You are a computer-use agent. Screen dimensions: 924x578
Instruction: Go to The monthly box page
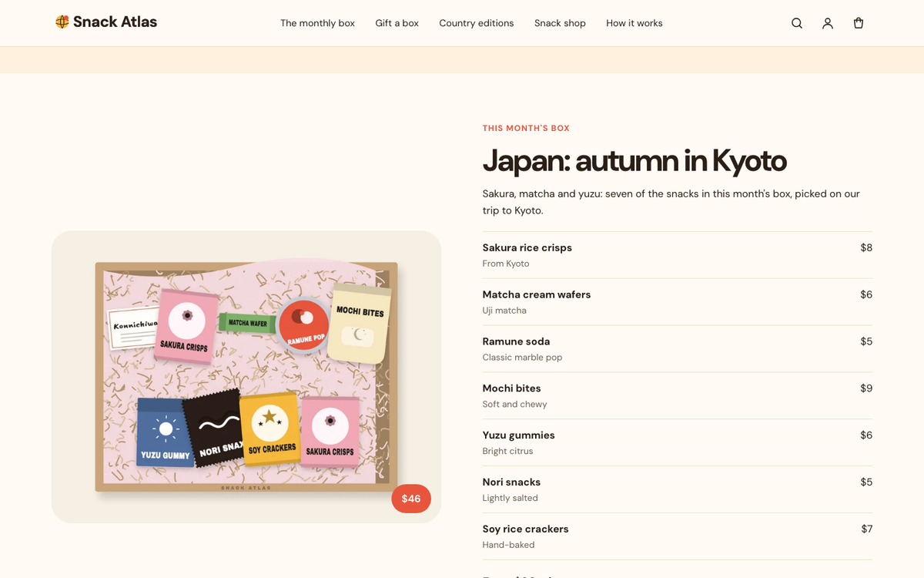[x=317, y=23]
